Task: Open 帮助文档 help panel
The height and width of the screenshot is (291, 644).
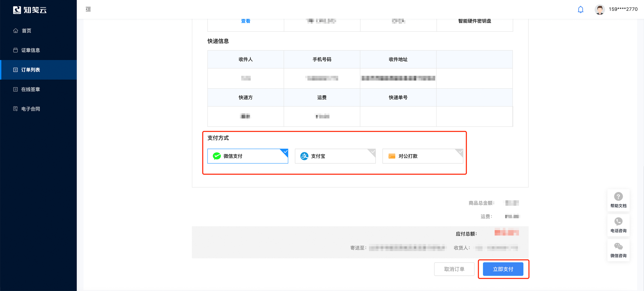Action: click(x=618, y=200)
